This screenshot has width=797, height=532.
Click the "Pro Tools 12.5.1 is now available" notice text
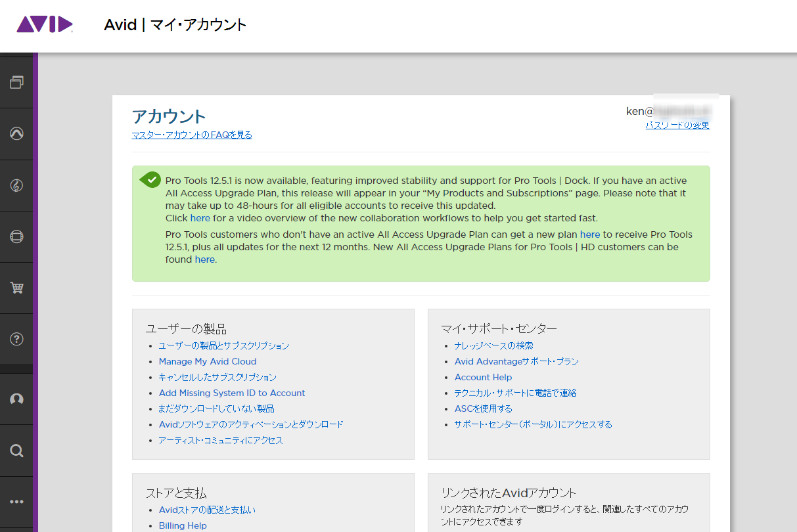(x=429, y=220)
